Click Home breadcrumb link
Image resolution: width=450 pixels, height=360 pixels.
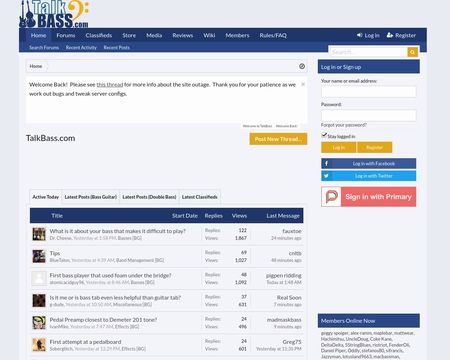click(x=36, y=66)
